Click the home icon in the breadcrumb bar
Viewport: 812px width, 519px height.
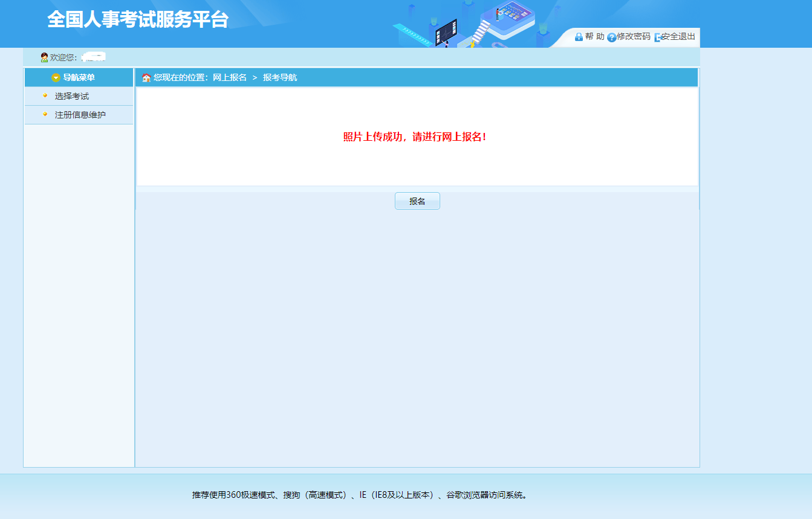146,78
